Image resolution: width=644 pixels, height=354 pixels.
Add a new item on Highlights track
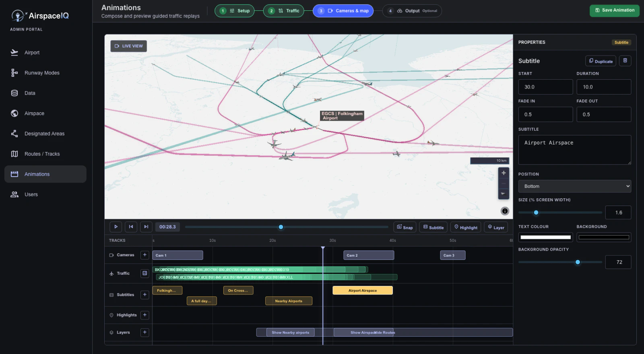pyautogui.click(x=145, y=315)
